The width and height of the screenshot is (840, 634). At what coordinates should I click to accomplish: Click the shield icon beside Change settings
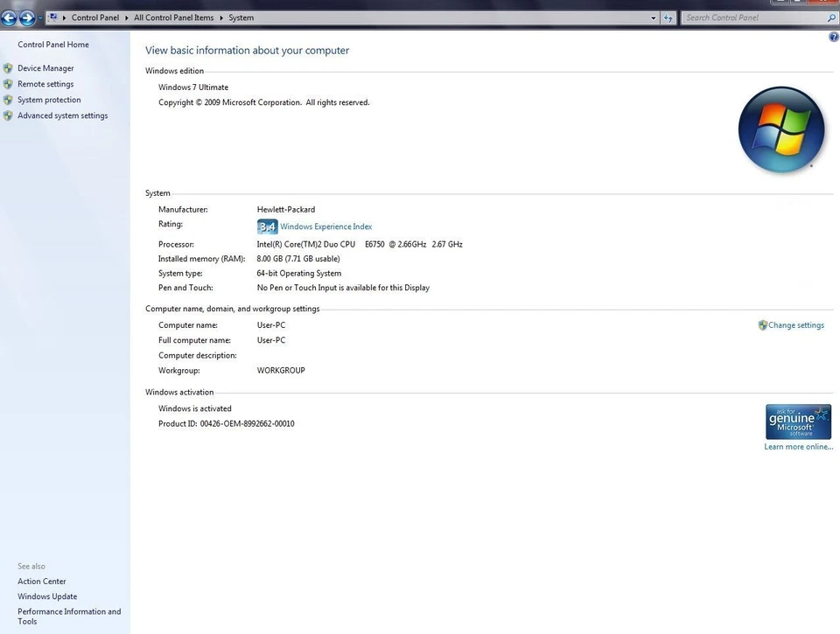pos(763,325)
